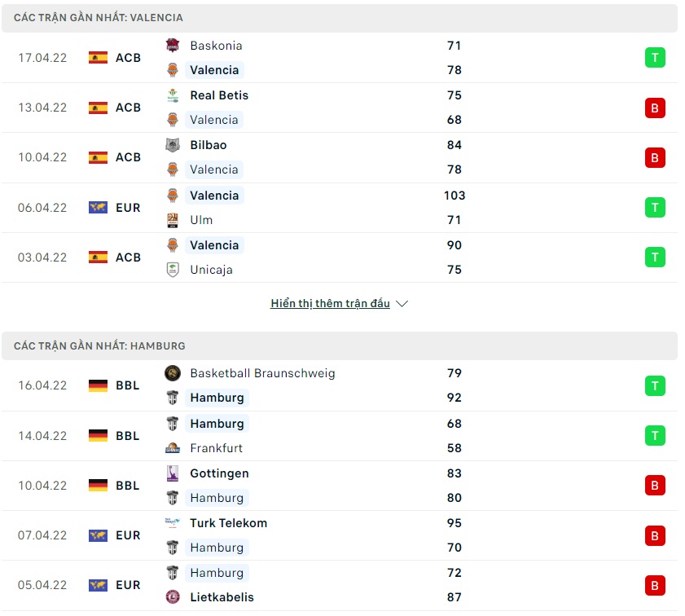Click the Gottingen team logo
The image size is (685, 616).
173,473
